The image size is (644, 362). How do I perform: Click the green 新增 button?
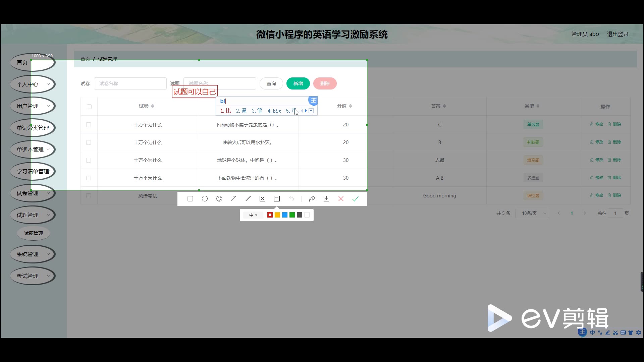coord(298,83)
